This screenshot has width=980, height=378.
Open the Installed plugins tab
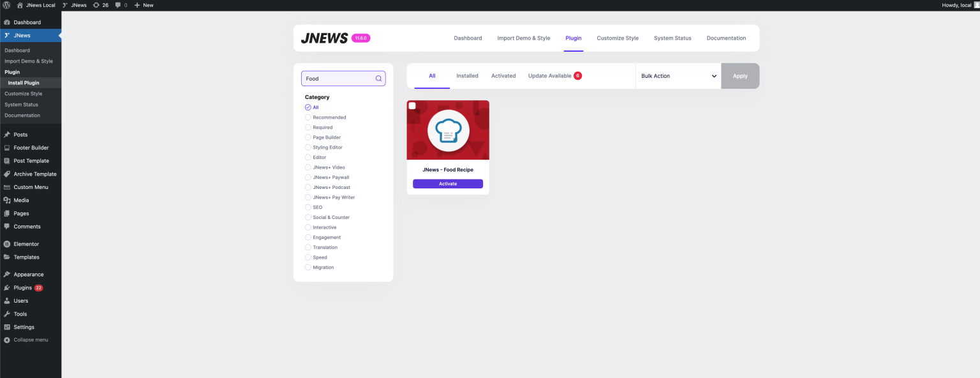click(x=467, y=75)
